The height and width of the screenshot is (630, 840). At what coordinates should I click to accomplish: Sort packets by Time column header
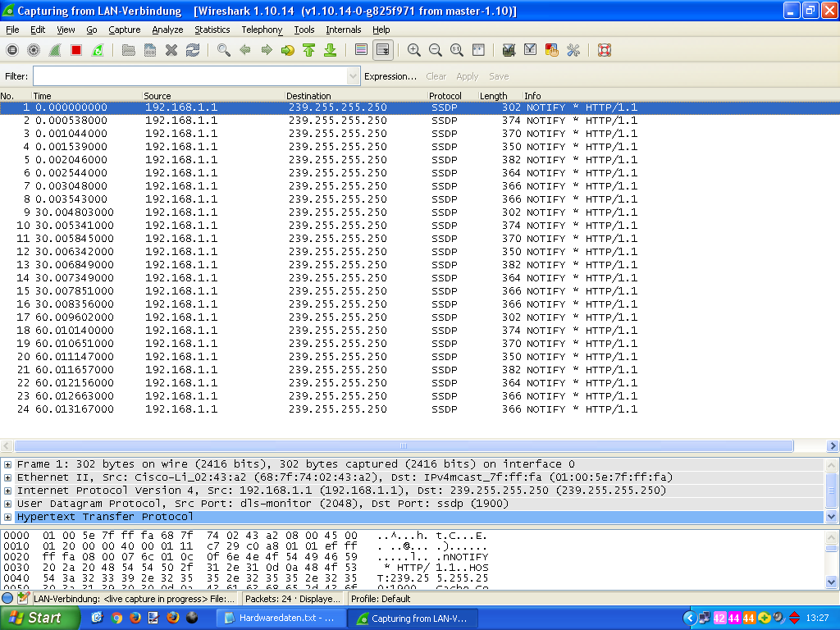(x=85, y=96)
